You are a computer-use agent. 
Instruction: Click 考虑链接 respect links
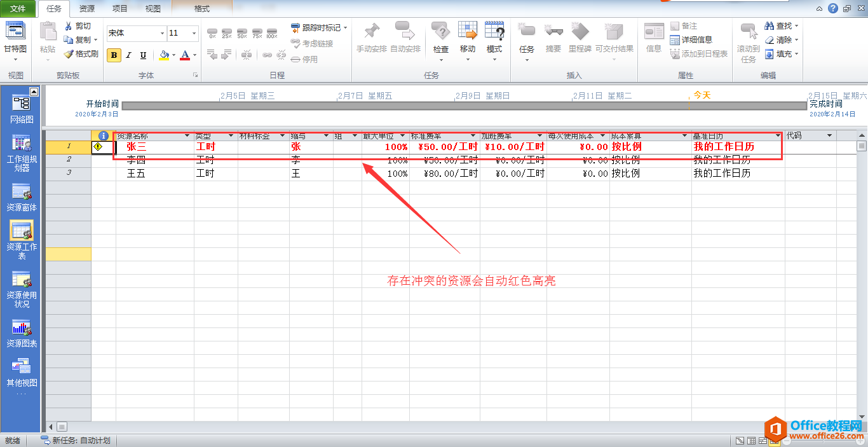coord(312,43)
